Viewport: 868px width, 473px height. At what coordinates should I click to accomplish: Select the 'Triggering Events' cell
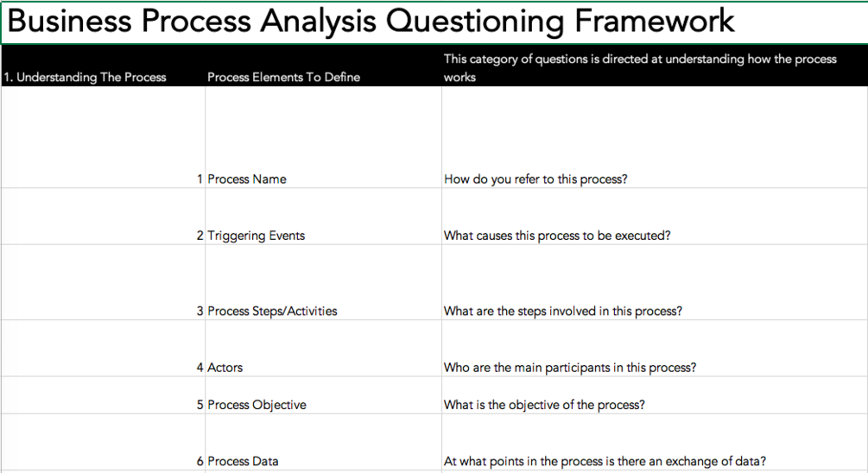point(257,235)
